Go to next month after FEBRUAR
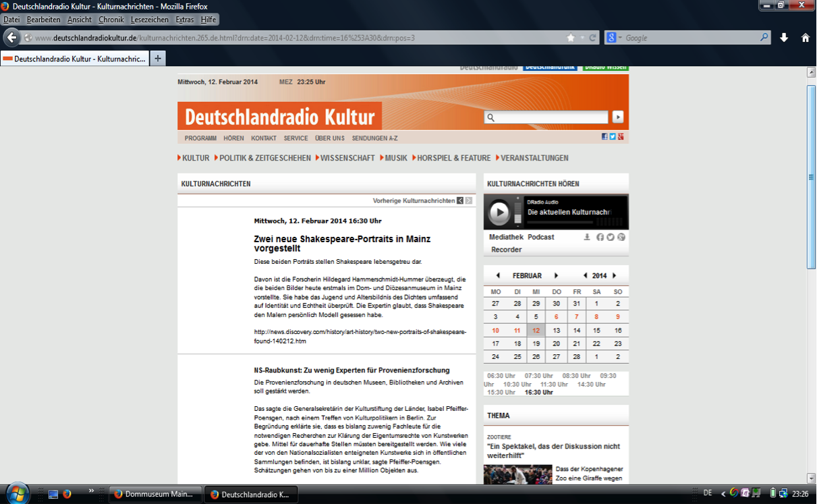Image resolution: width=817 pixels, height=504 pixels. click(x=557, y=275)
